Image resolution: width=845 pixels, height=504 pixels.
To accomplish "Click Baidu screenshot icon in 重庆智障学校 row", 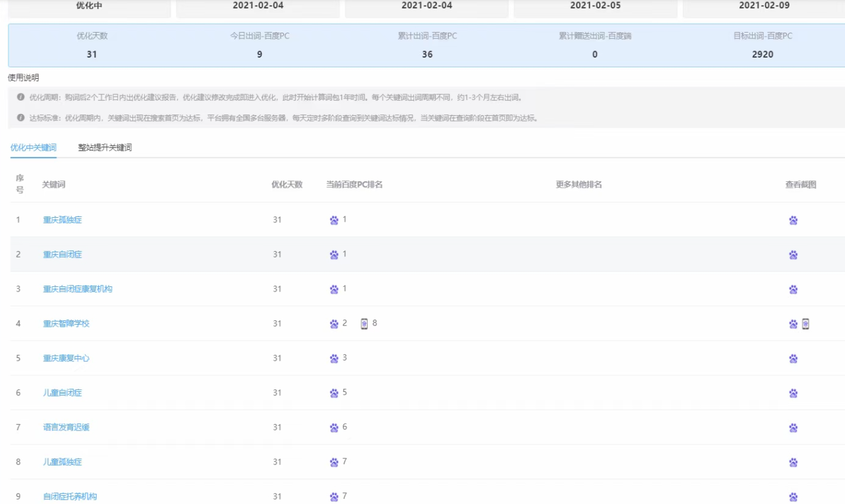I will (x=793, y=324).
